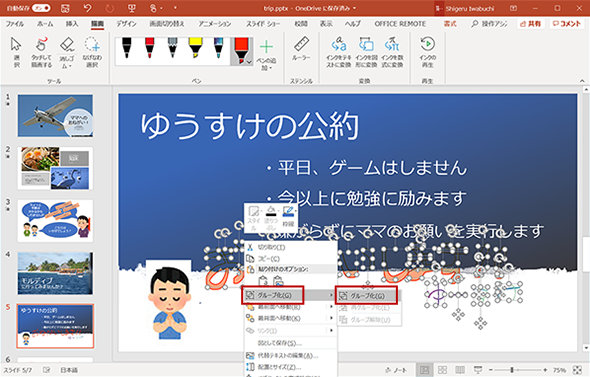Screen dimensions: 590x377
Task: Click the 塗りつぶし button in mini toolbar
Action: pyautogui.click(x=271, y=218)
